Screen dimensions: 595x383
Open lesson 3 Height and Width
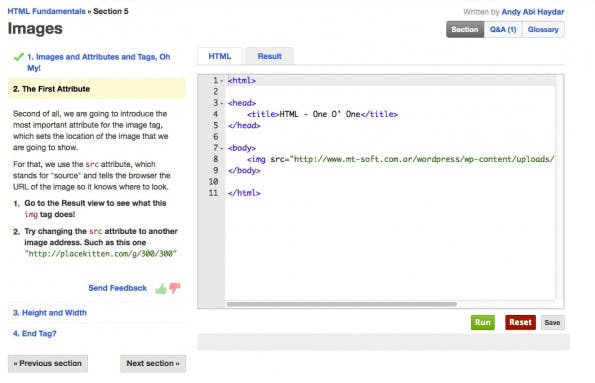point(50,313)
